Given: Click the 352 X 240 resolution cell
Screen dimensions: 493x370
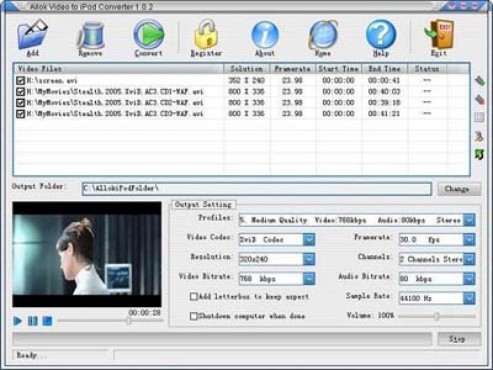Looking at the screenshot, I should [x=246, y=81].
